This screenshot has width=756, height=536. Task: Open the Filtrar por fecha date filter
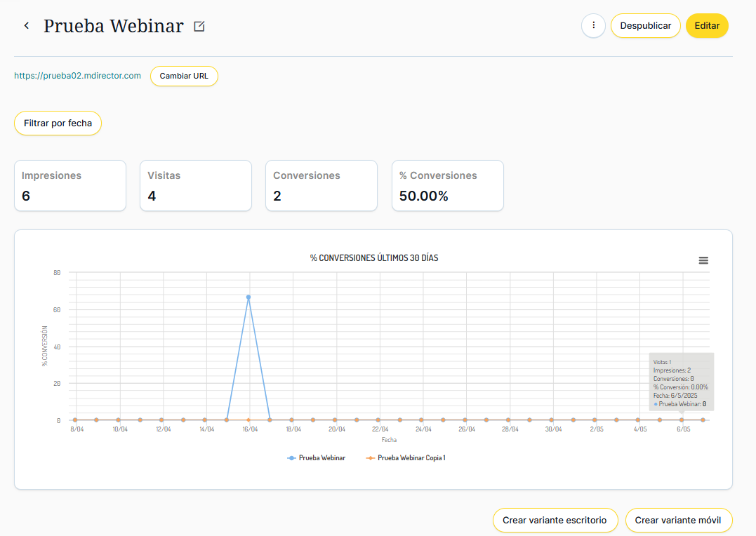[58, 123]
